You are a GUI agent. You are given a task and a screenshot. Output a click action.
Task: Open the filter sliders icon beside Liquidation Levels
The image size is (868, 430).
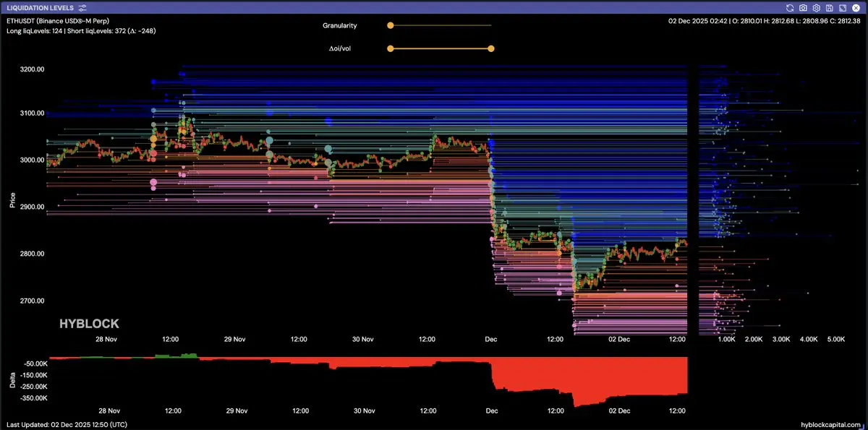[x=83, y=7]
